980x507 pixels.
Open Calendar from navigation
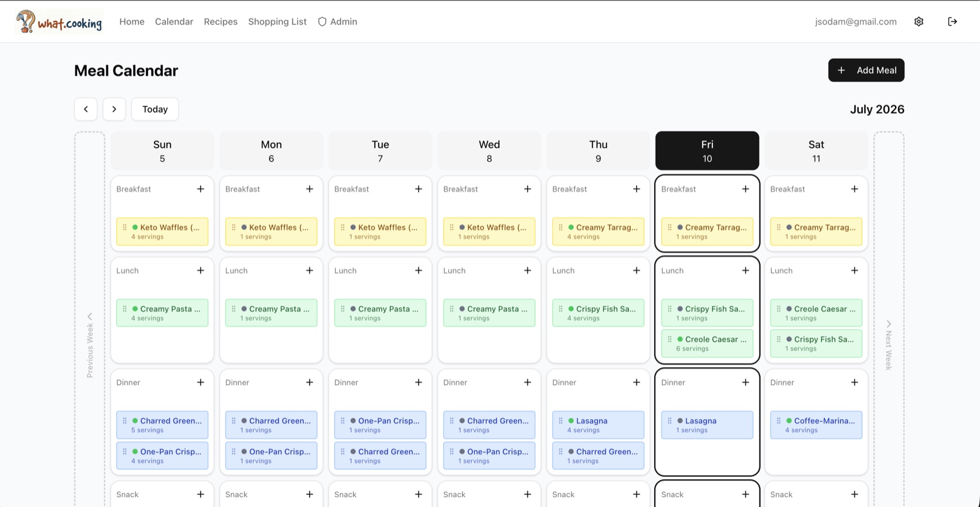click(x=174, y=21)
